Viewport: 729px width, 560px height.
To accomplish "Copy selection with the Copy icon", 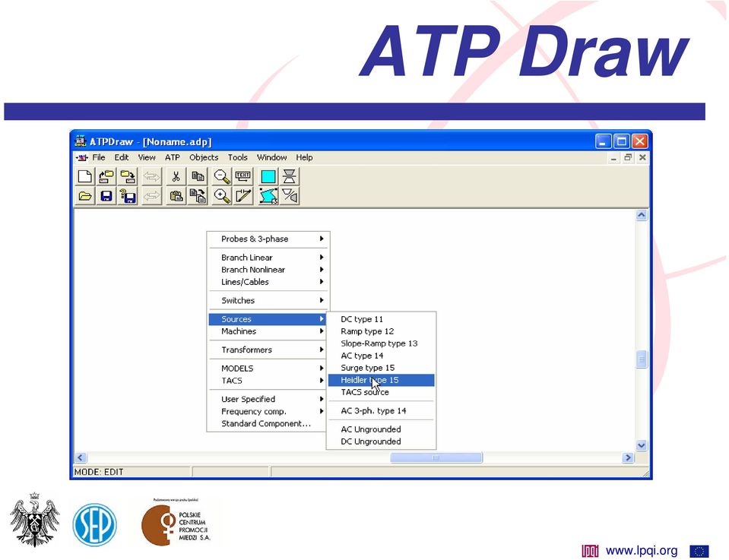I will (x=198, y=176).
